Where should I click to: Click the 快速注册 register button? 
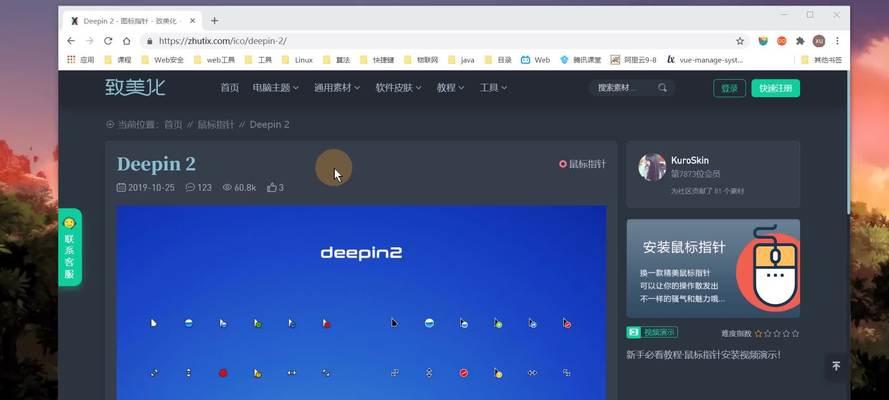tap(776, 88)
